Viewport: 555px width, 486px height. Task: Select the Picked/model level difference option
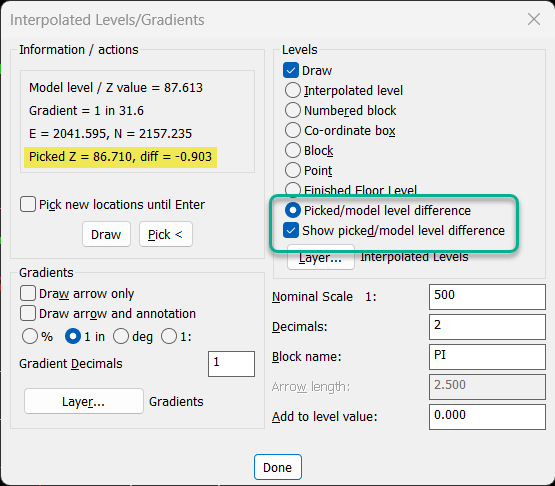click(293, 210)
